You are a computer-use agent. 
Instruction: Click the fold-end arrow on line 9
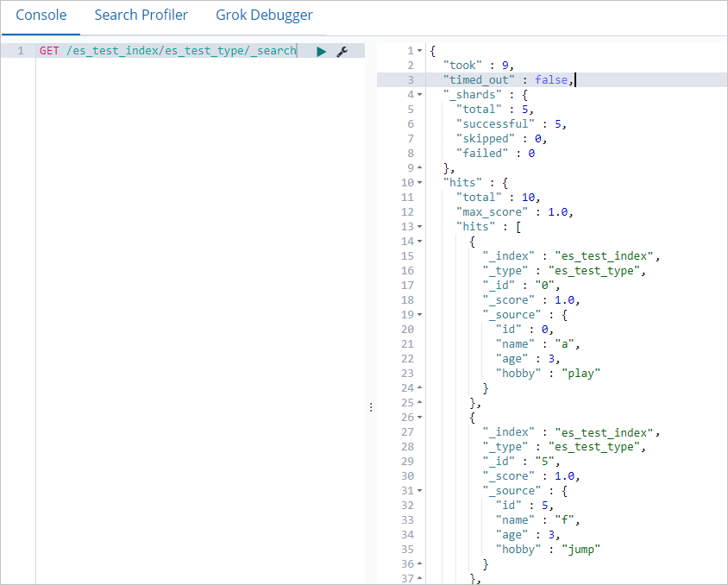point(420,167)
